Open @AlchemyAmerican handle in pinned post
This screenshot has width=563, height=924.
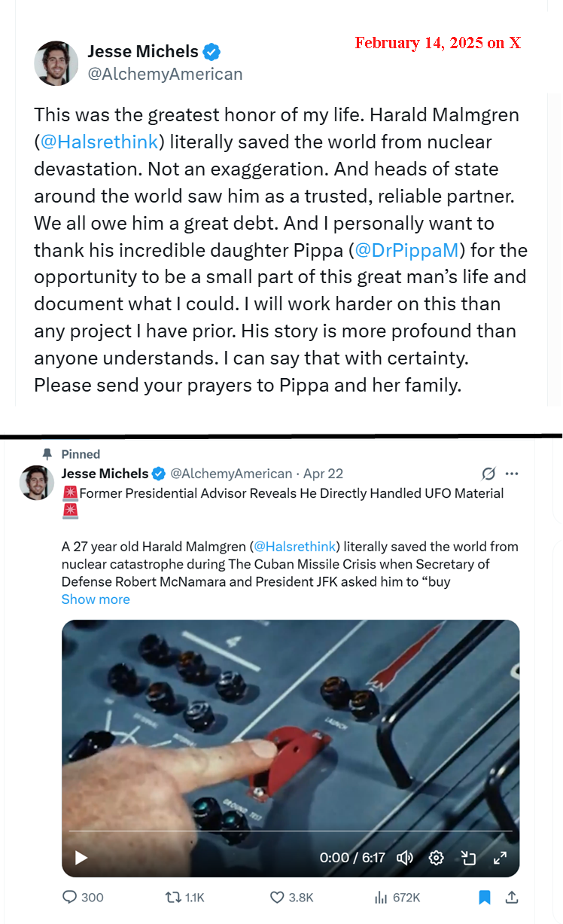click(231, 474)
